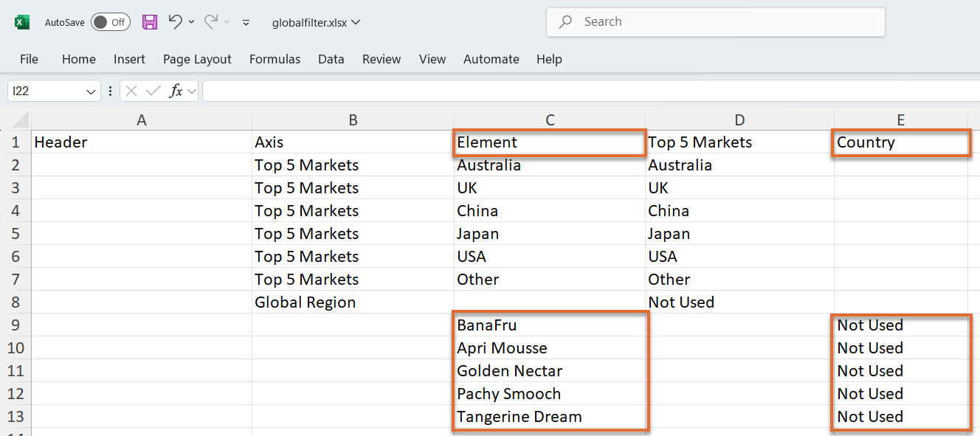The width and height of the screenshot is (980, 436).
Task: Switch to the Home tab
Action: (79, 59)
